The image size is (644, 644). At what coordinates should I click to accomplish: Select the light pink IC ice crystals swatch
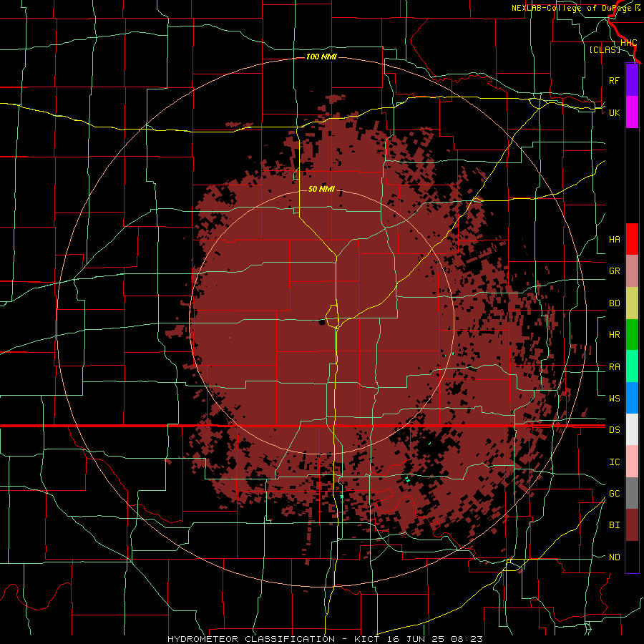point(632,462)
